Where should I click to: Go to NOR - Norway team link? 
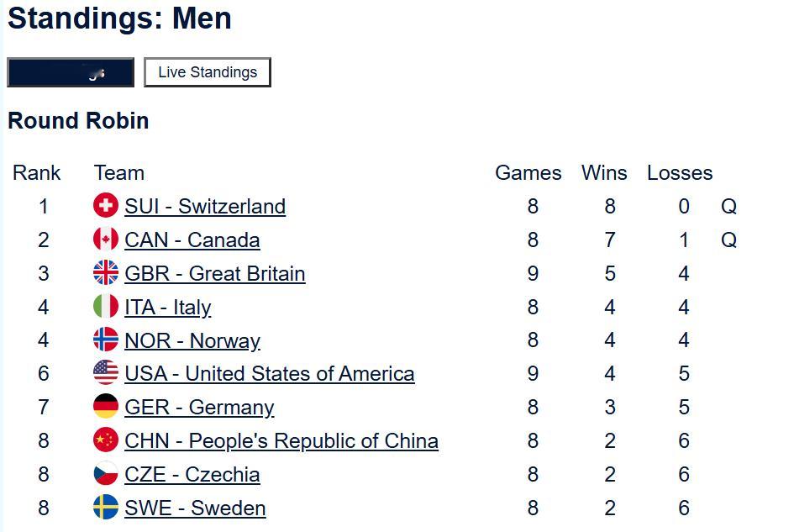(x=192, y=341)
